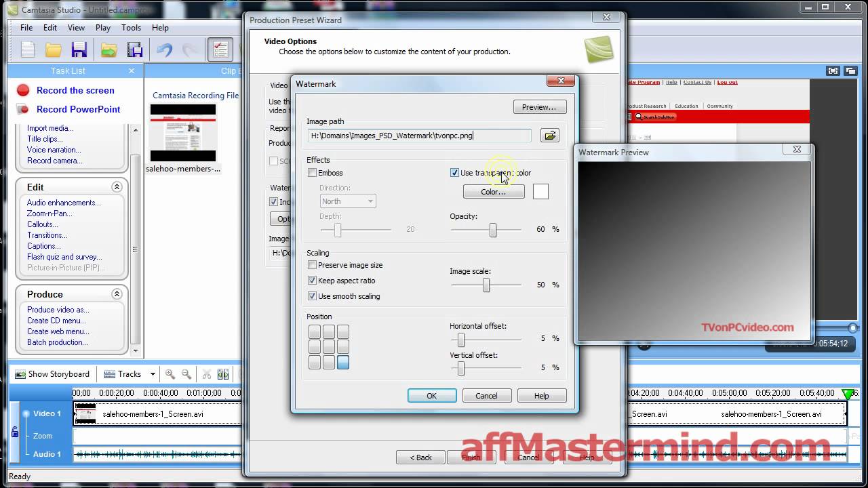Click the Color... button

click(494, 192)
